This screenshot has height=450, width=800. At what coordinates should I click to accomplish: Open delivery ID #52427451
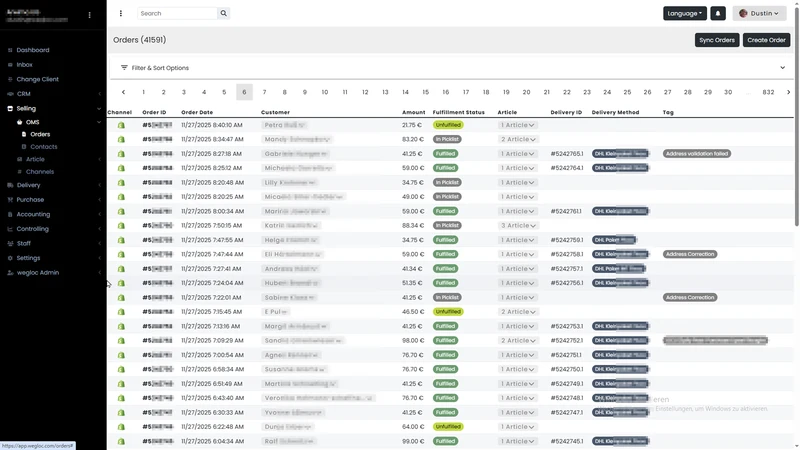[x=566, y=441]
